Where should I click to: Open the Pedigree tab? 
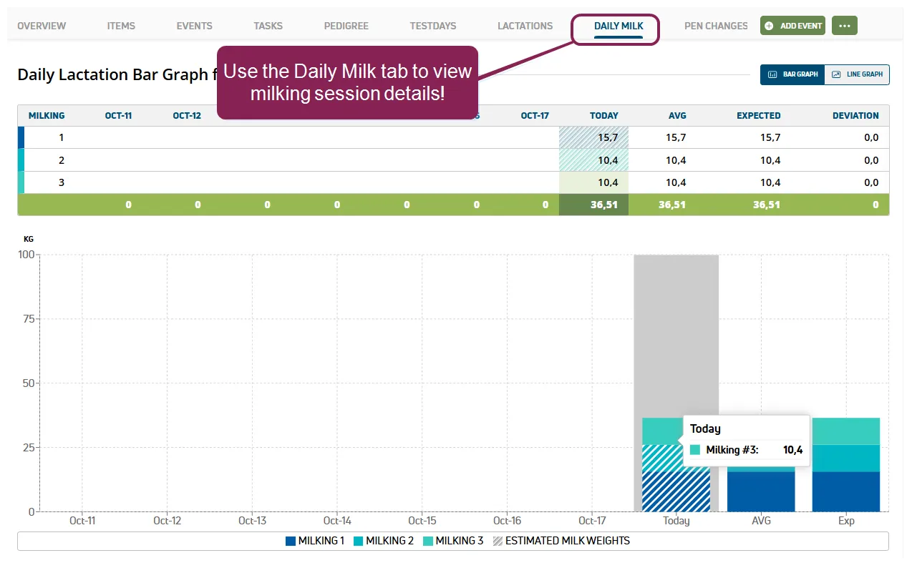coord(346,26)
